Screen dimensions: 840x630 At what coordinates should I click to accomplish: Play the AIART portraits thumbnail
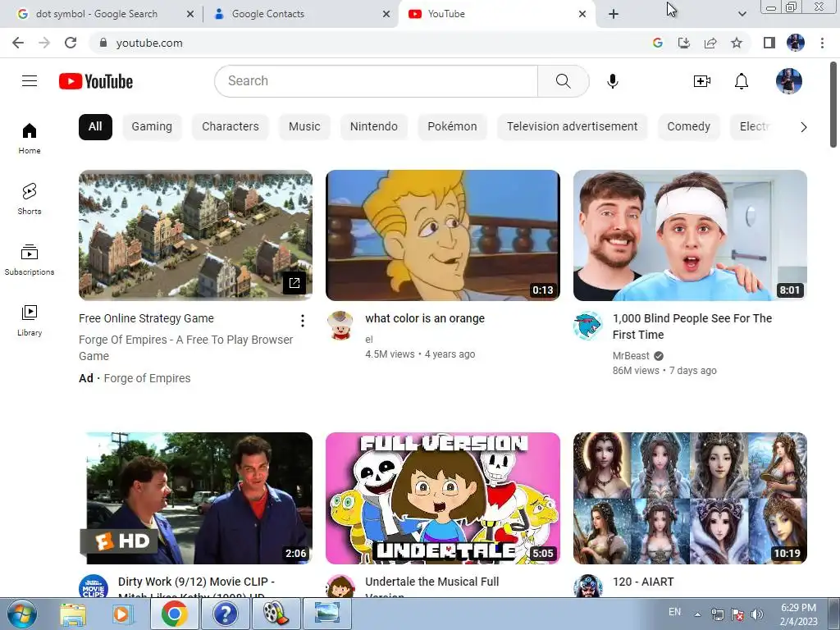point(690,498)
